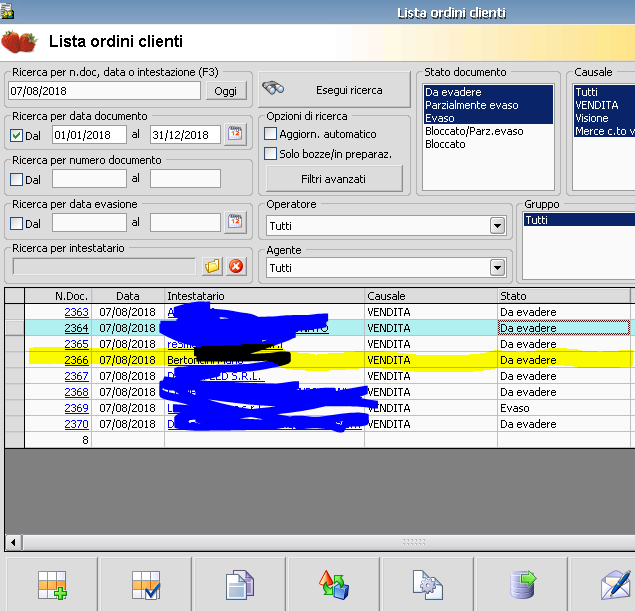The height and width of the screenshot is (611, 635).
Task: Sort by Stato column header
Action: pyautogui.click(x=564, y=296)
